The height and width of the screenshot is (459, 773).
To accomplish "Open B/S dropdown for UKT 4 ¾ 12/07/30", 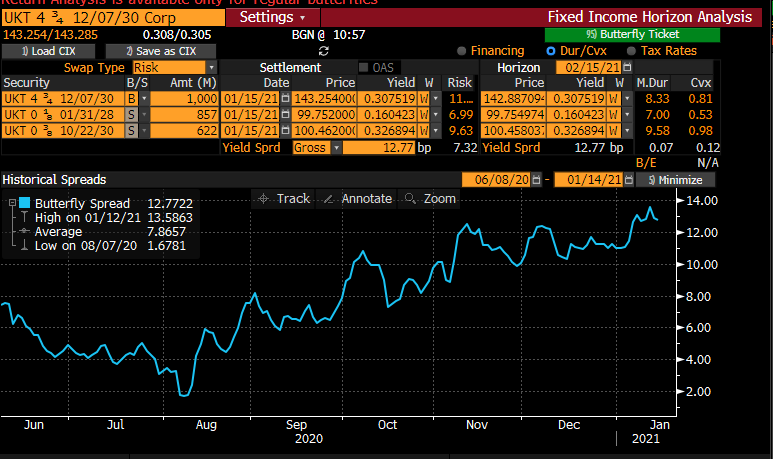I will [x=144, y=99].
